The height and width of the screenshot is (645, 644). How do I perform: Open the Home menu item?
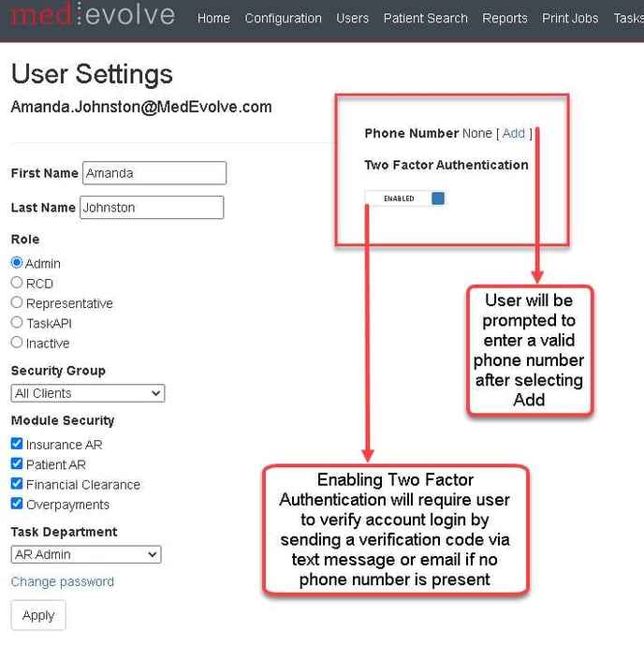click(213, 19)
